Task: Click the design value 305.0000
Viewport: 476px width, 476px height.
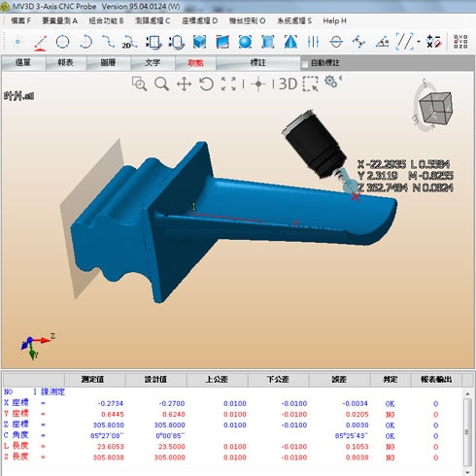Action: [169, 458]
